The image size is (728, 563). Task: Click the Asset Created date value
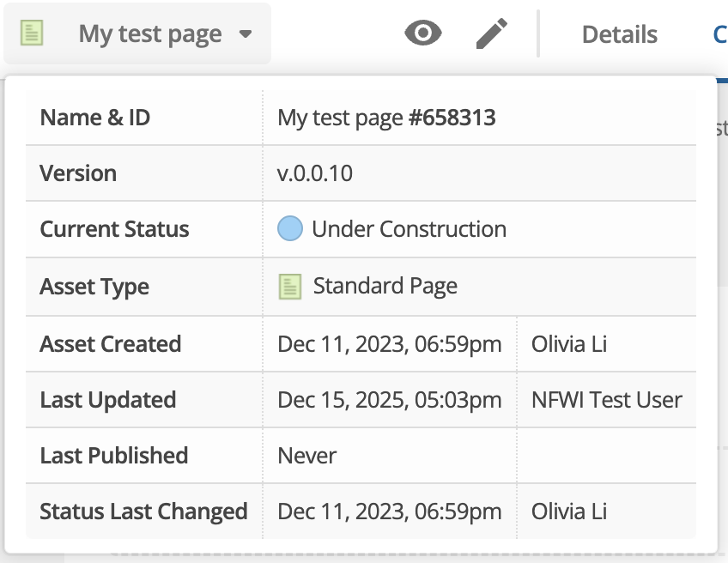click(x=390, y=344)
